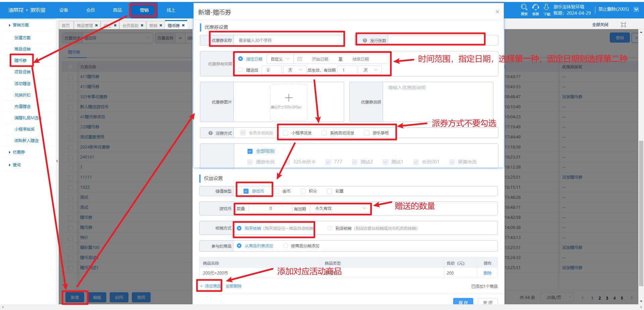
Task: Check the 金币 checkbox
Action: click(x=277, y=191)
